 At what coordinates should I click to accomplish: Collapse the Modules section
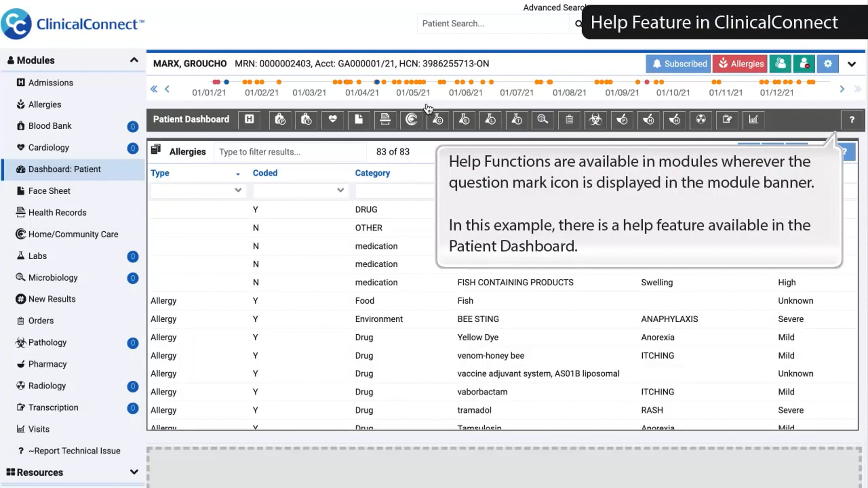click(134, 60)
